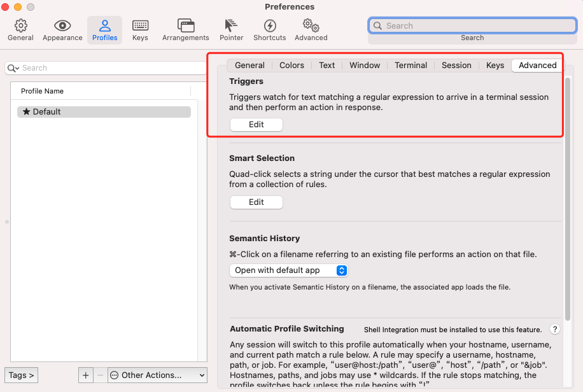The image size is (583, 392).
Task: Open the General preferences pane
Action: [20, 29]
